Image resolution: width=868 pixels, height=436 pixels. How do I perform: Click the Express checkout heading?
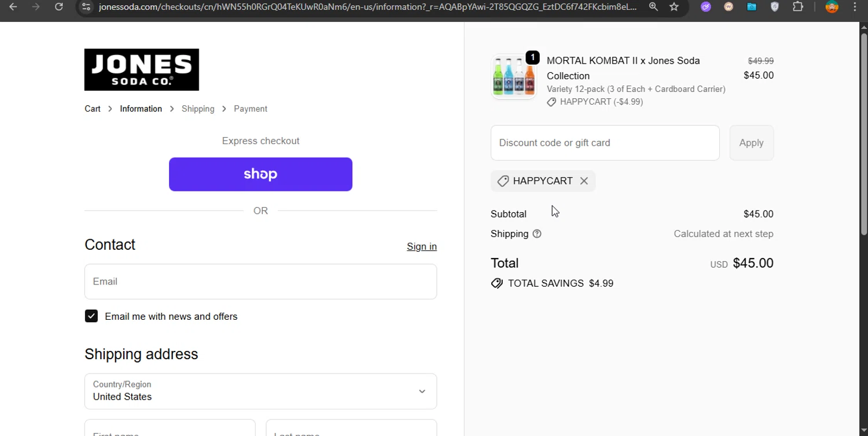point(260,141)
